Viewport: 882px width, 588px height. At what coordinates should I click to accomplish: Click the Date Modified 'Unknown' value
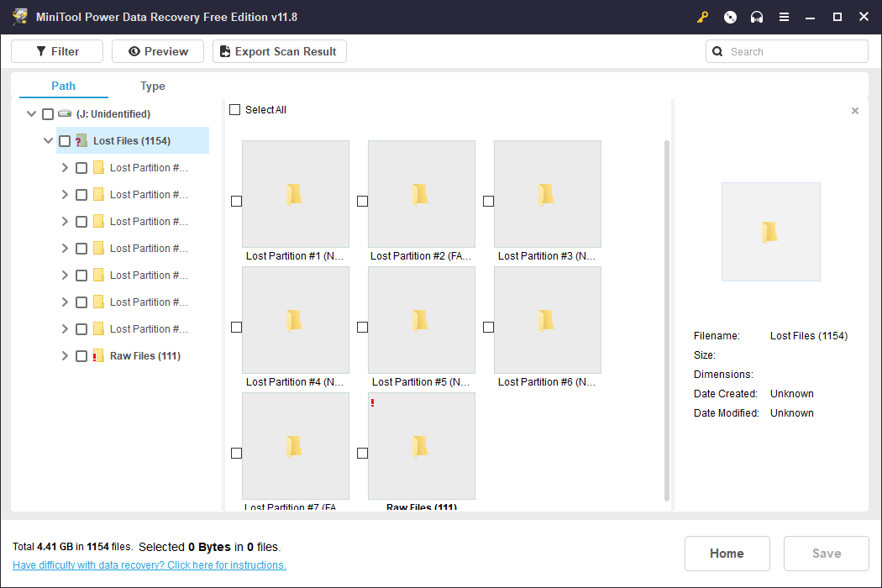pos(792,413)
